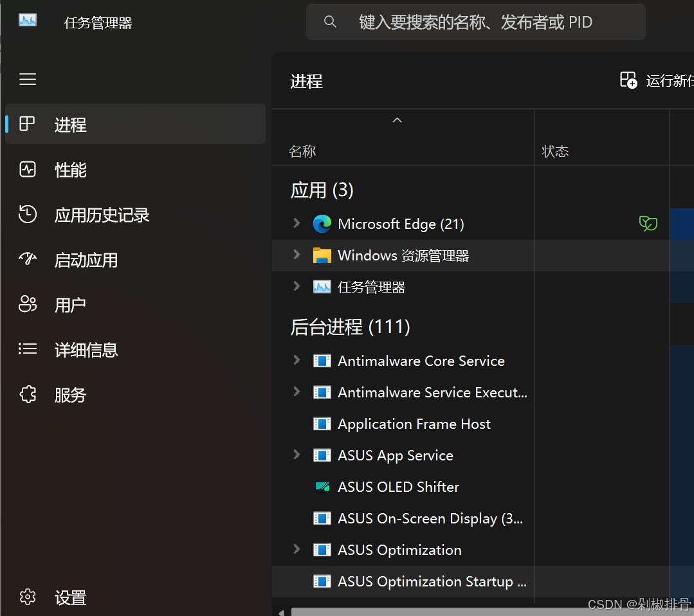
Task: Click the green efficiency mode leaf icon
Action: coord(648,224)
